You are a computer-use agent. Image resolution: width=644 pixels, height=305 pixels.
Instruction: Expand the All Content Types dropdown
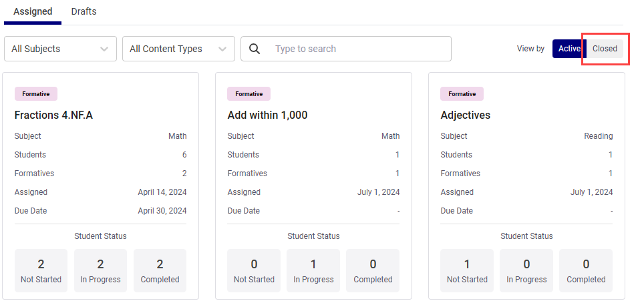tap(178, 49)
